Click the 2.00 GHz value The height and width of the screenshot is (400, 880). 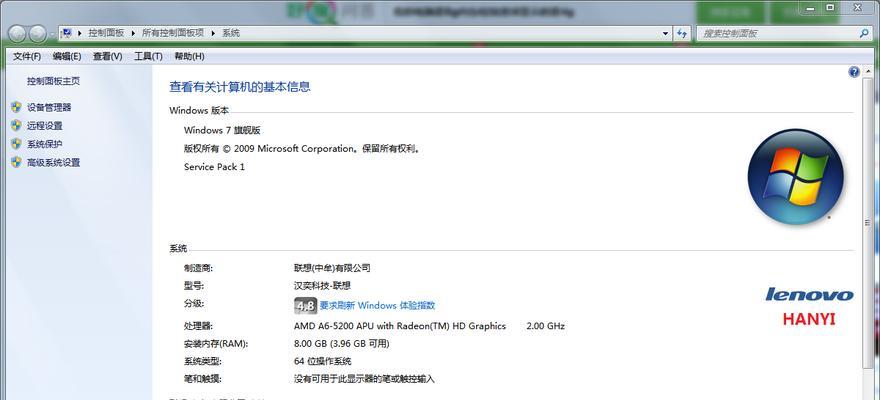546,326
